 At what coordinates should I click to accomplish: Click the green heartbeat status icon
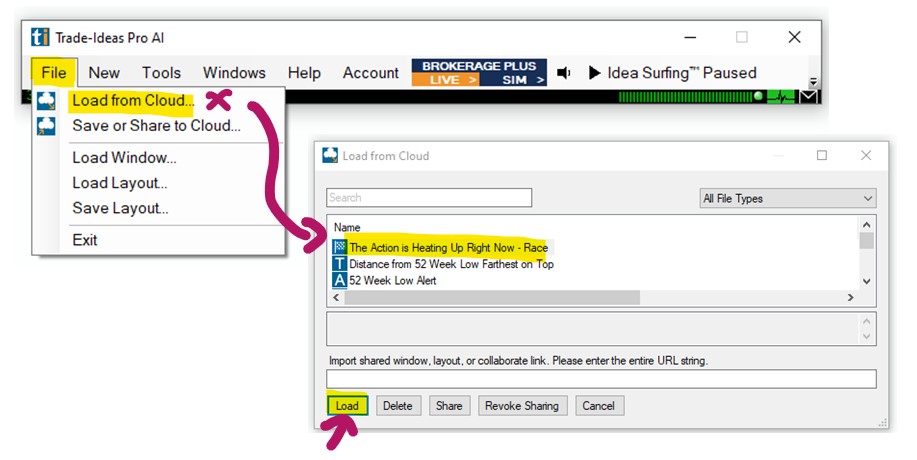coord(784,97)
